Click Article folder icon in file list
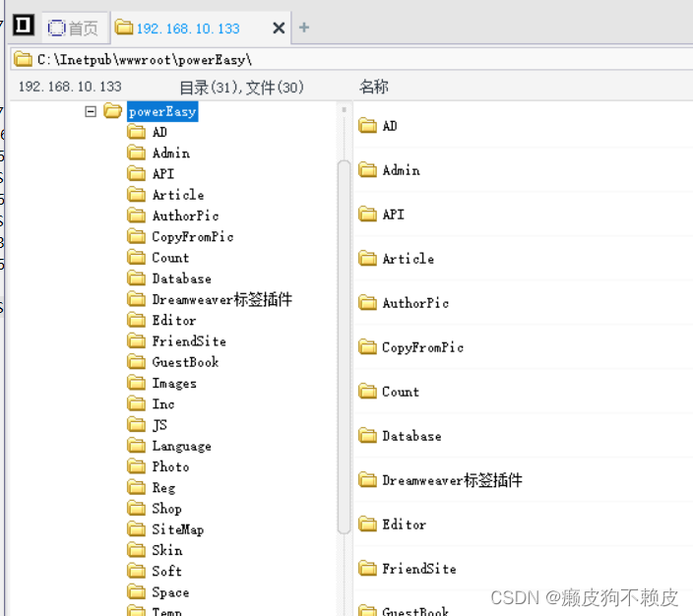 click(x=368, y=259)
